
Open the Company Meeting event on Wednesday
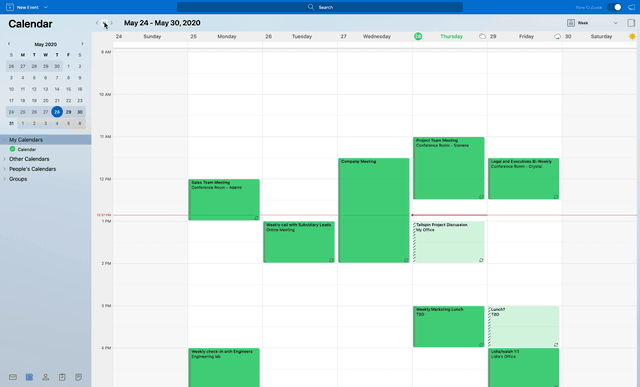pyautogui.click(x=374, y=210)
